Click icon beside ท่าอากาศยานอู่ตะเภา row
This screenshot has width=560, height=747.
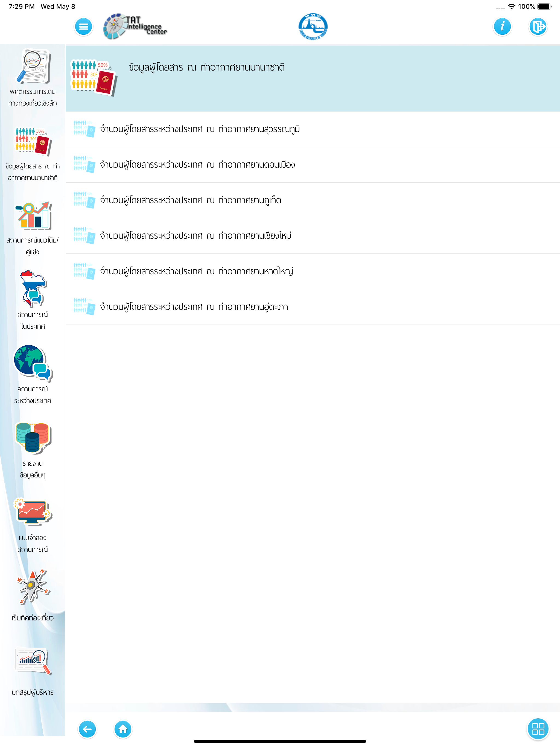coord(84,307)
